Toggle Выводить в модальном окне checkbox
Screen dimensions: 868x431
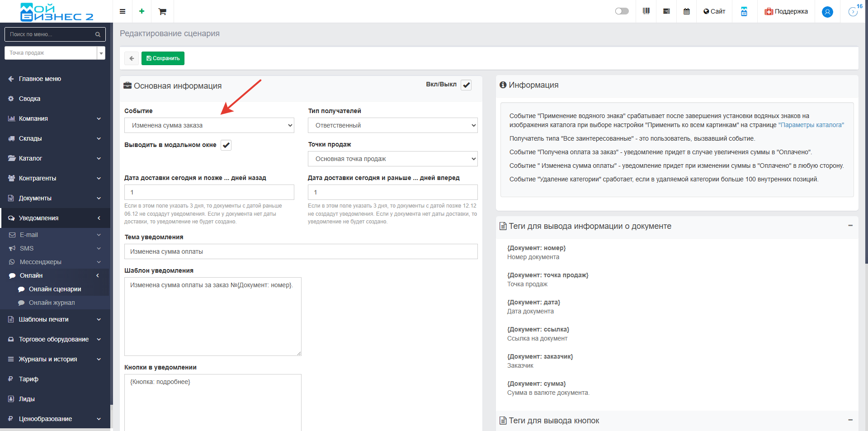(226, 145)
